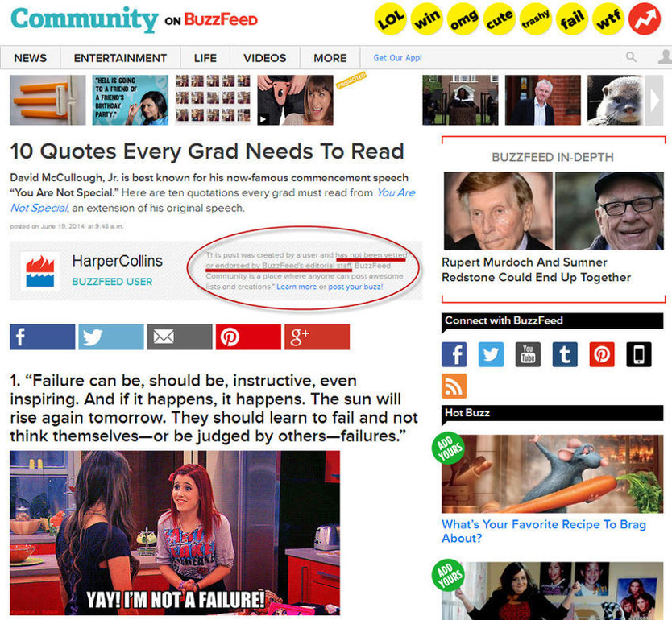This screenshot has width=672, height=620.
Task: Click the LOL reaction badge
Action: [390, 19]
